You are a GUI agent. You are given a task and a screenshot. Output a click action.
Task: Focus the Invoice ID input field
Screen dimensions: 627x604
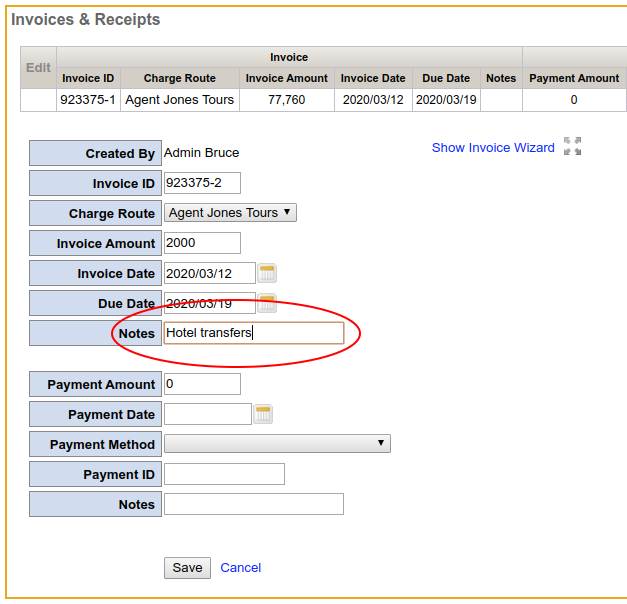coord(202,183)
